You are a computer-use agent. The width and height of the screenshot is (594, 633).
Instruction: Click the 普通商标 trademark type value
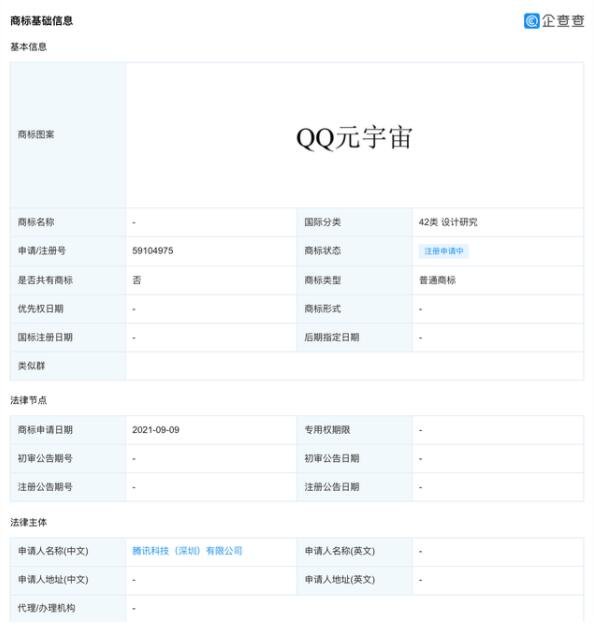pyautogui.click(x=437, y=280)
